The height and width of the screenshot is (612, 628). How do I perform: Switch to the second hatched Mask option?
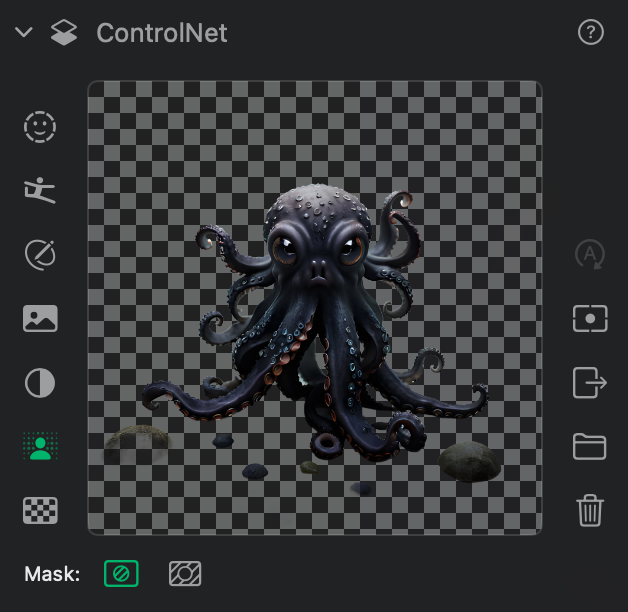[x=185, y=573]
